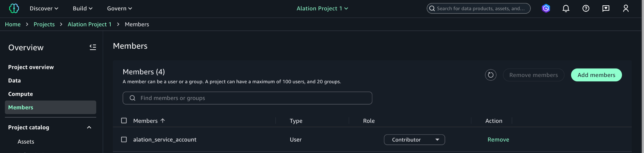This screenshot has width=644, height=153.
Task: Click the Role column header
Action: [369, 121]
